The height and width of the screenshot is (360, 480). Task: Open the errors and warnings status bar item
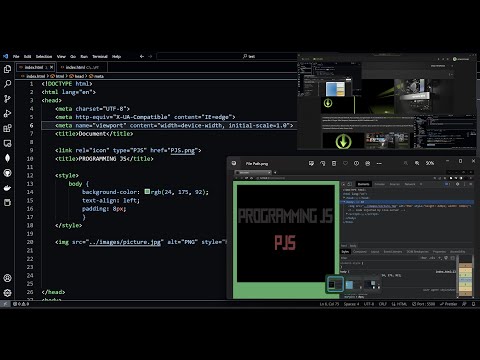(21, 304)
